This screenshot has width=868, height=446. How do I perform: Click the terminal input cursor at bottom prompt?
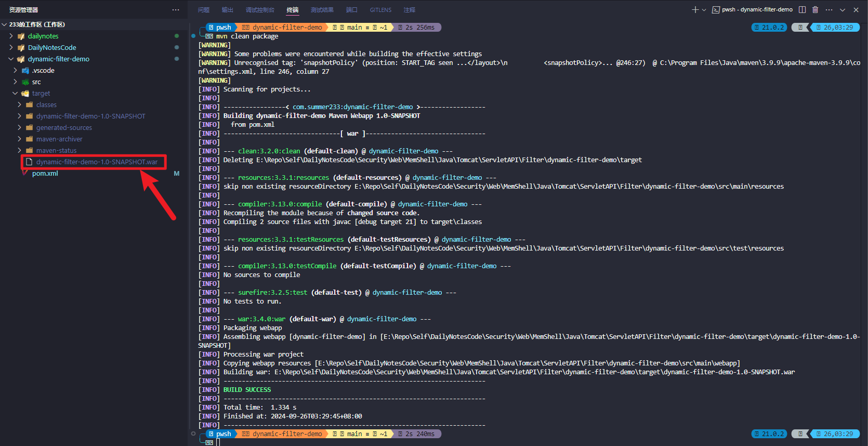click(x=218, y=442)
